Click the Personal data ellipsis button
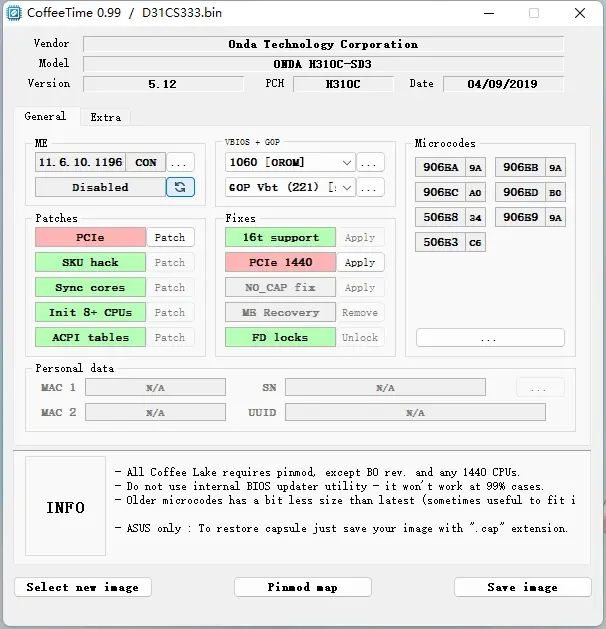 pos(540,388)
